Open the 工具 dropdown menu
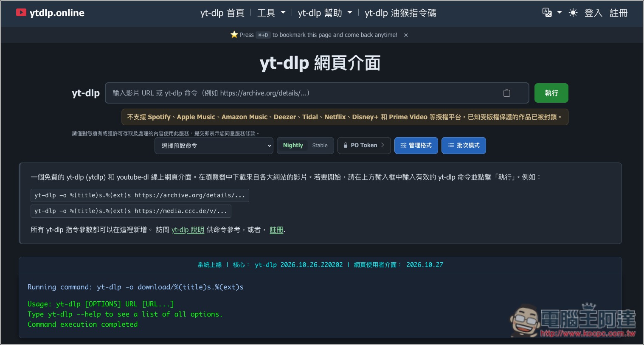Screen dimensions: 644x345 [x=271, y=13]
